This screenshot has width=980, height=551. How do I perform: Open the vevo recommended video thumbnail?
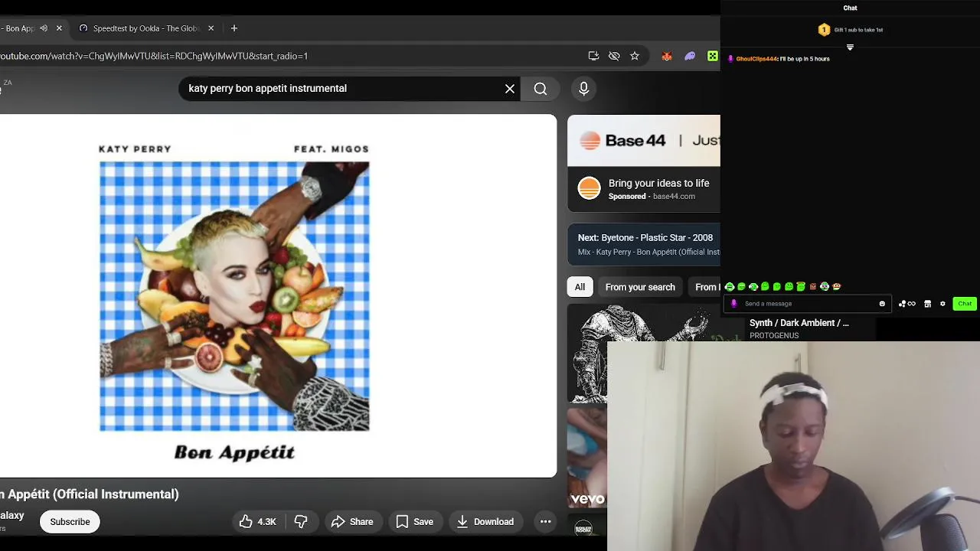click(587, 458)
